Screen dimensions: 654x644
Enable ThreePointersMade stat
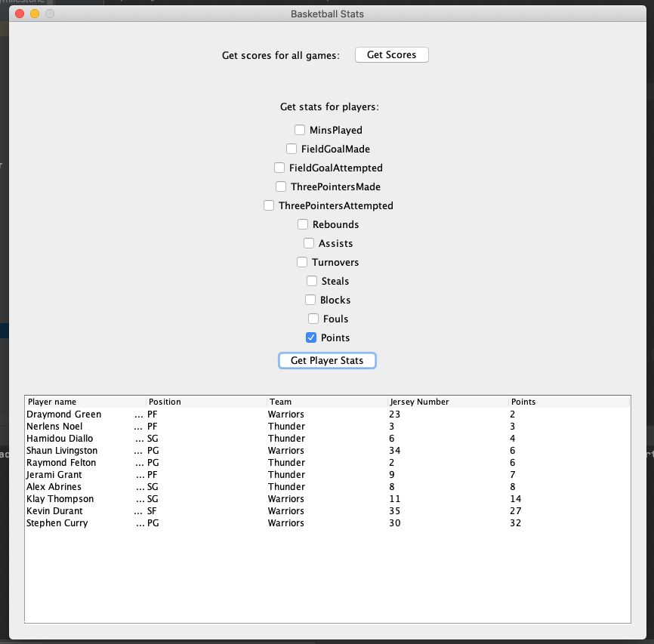point(281,186)
